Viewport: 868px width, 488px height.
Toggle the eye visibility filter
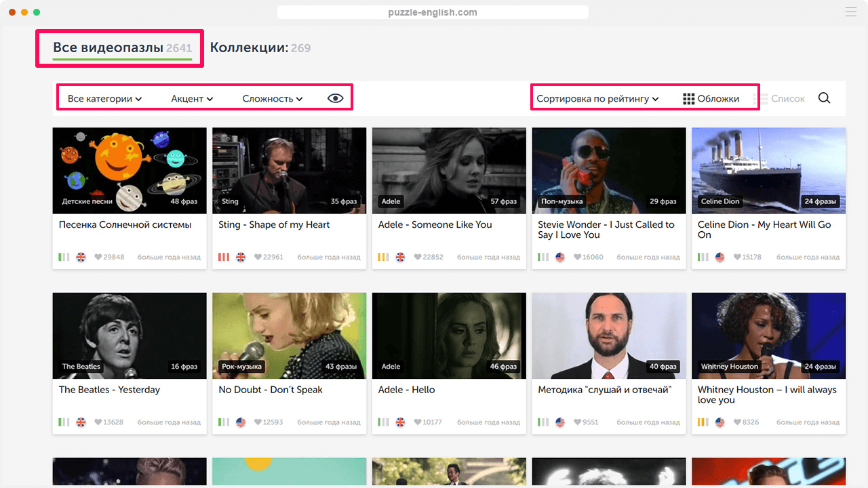(x=335, y=98)
